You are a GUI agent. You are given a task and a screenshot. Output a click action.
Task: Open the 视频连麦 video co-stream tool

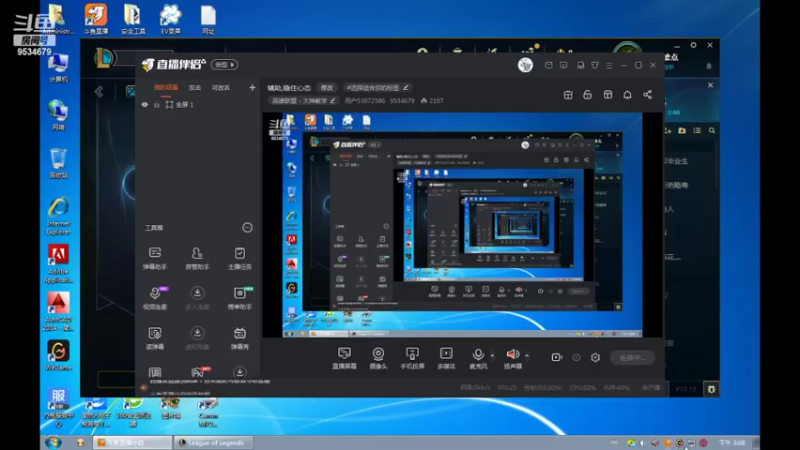coord(155,297)
